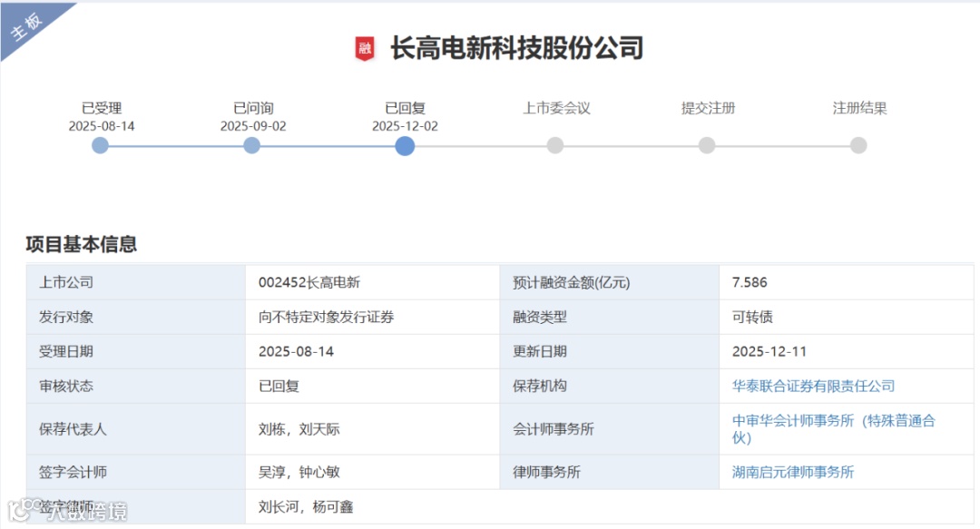This screenshot has width=980, height=529.
Task: Click the 审核状态 value 已回复 in table
Action: click(279, 386)
